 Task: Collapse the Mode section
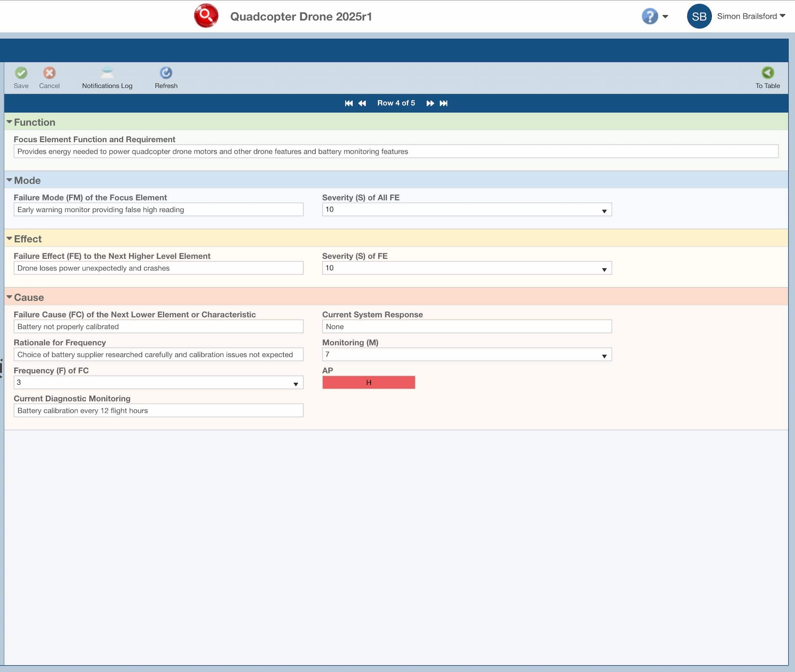[x=9, y=180]
